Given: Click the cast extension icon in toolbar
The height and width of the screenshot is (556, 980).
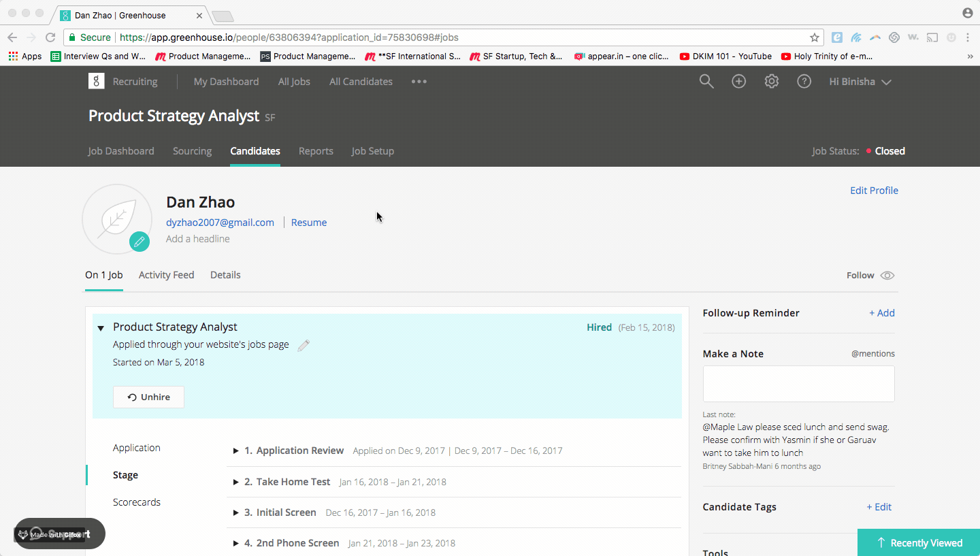Looking at the screenshot, I should [x=932, y=37].
